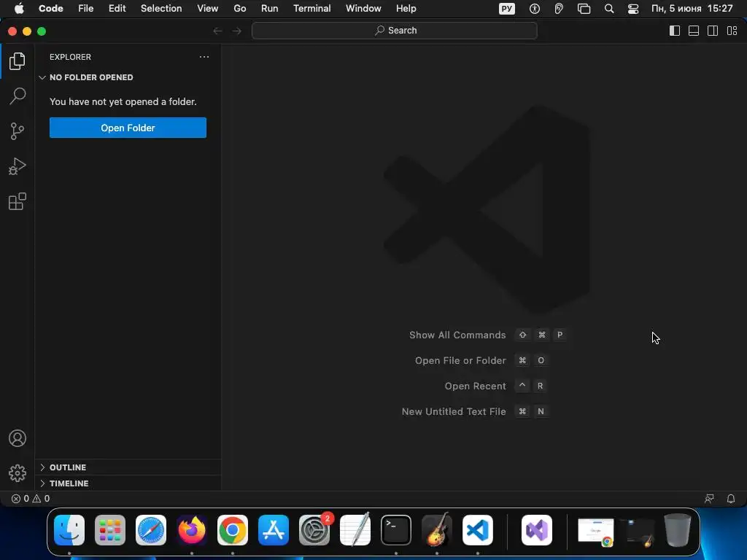Open Spotlight search in the menu bar

click(x=609, y=9)
